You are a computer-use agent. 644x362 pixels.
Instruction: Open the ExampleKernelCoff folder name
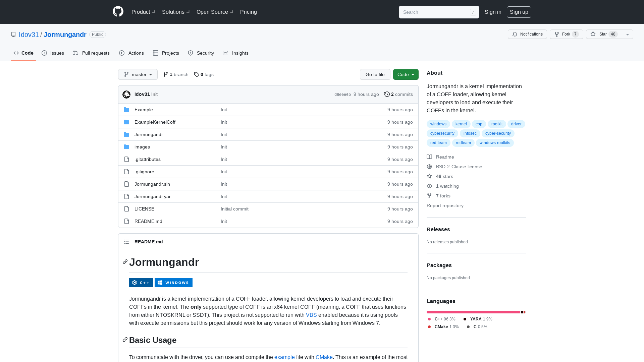[155, 122]
